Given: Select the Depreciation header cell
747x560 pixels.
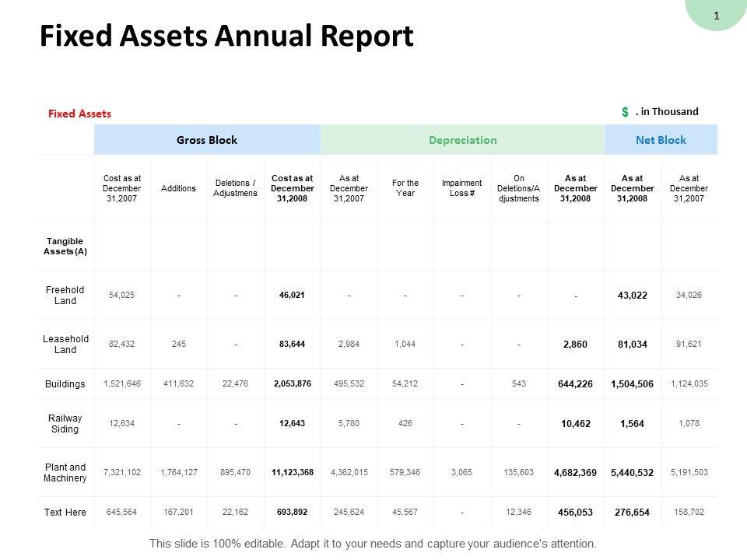Looking at the screenshot, I should coord(462,140).
